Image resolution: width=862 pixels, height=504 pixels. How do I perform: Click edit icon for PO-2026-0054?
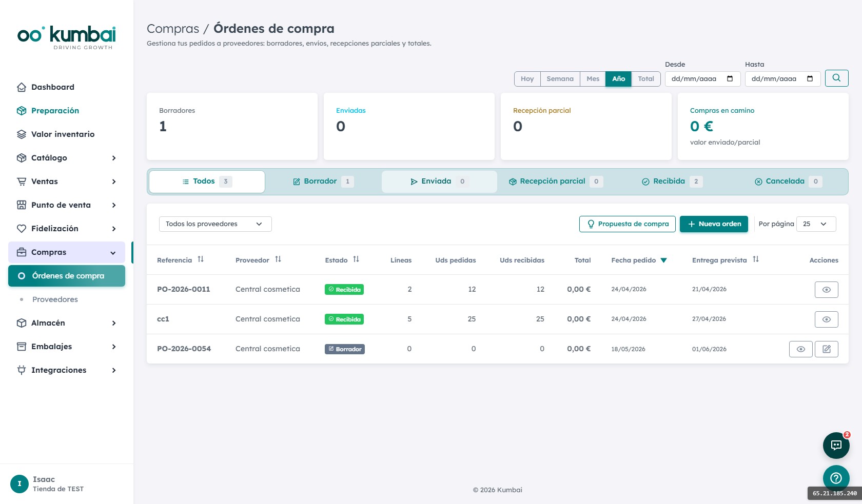pyautogui.click(x=827, y=349)
